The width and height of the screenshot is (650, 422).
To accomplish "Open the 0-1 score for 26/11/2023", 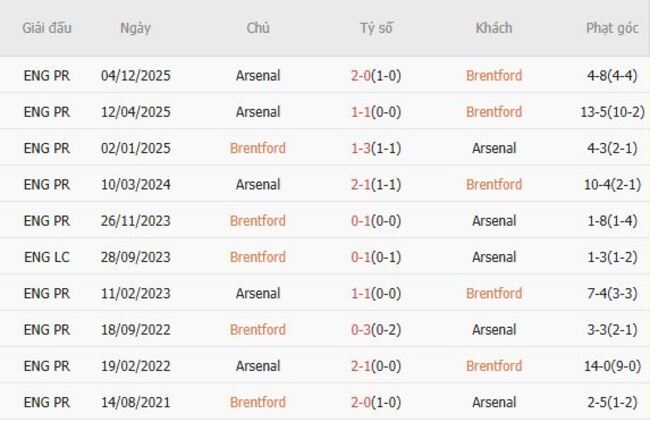I will point(364,221).
